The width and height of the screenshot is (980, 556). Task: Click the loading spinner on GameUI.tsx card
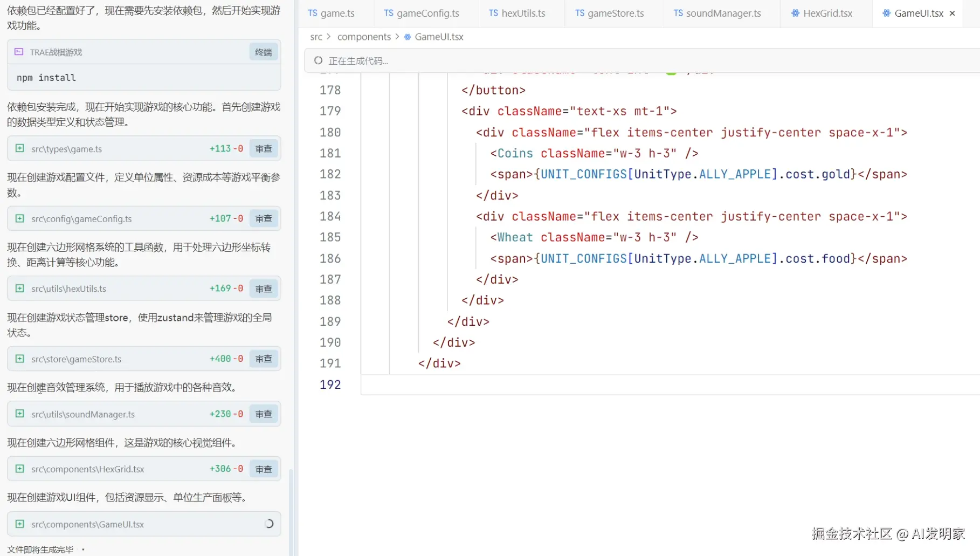269,524
